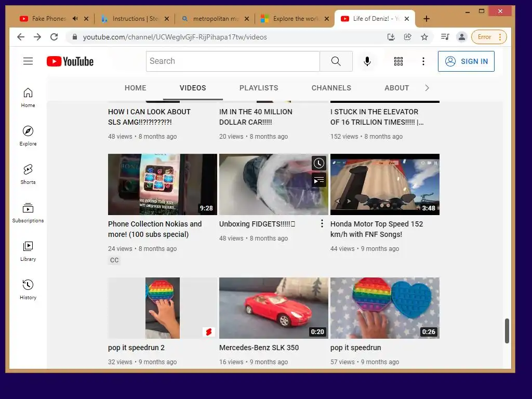The image size is (532, 399).
Task: Click Add to queue icon on Unboxing FIDGETS thumbnail
Action: click(x=319, y=180)
